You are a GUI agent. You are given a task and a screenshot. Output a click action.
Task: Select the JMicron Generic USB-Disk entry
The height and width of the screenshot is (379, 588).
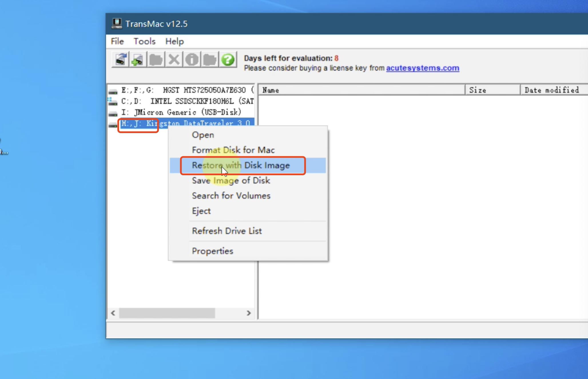(181, 112)
